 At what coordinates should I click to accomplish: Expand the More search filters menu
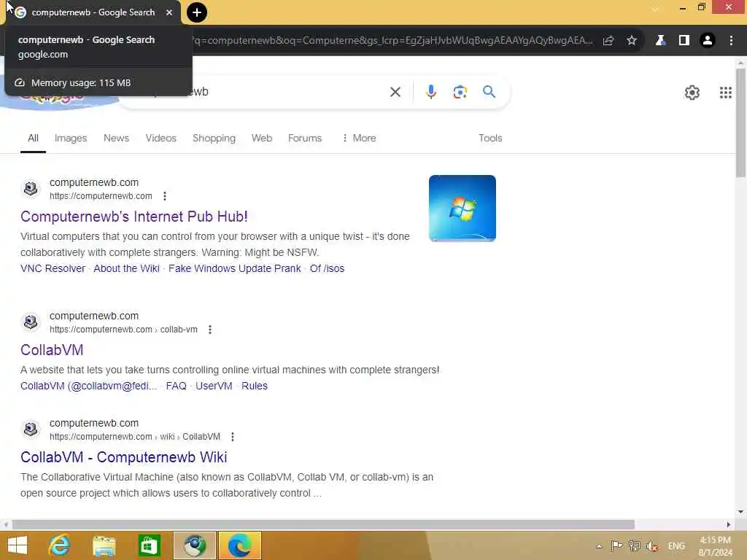pyautogui.click(x=359, y=138)
